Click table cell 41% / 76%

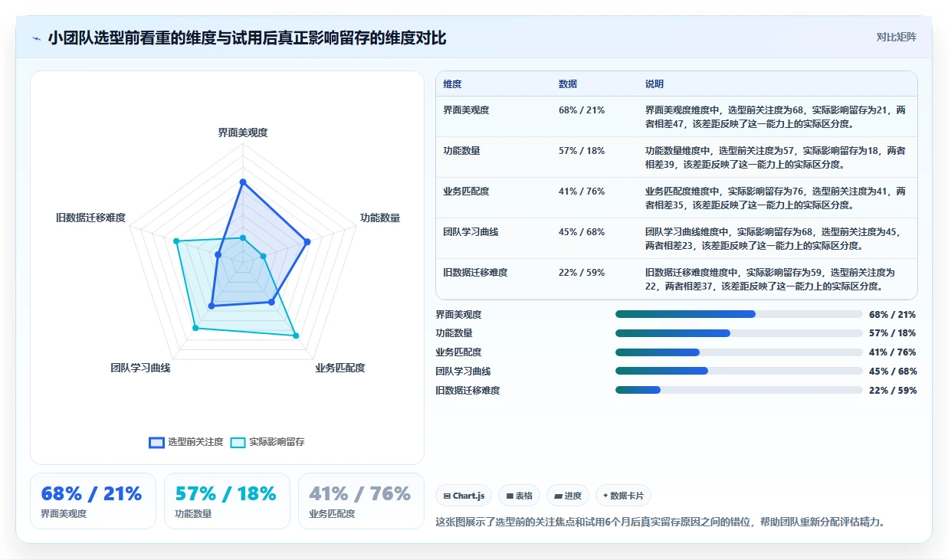tap(582, 192)
